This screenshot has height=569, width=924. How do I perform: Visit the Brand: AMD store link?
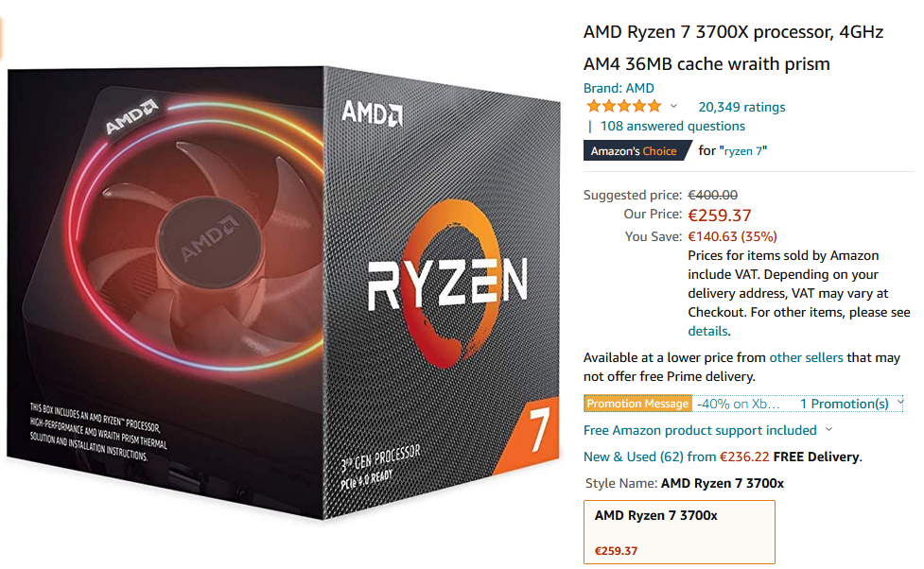click(x=619, y=88)
